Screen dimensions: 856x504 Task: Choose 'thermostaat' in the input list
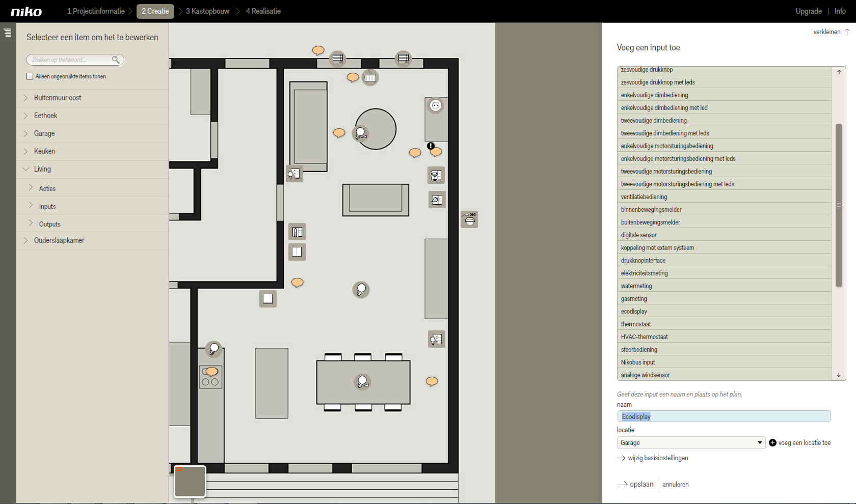click(x=724, y=324)
